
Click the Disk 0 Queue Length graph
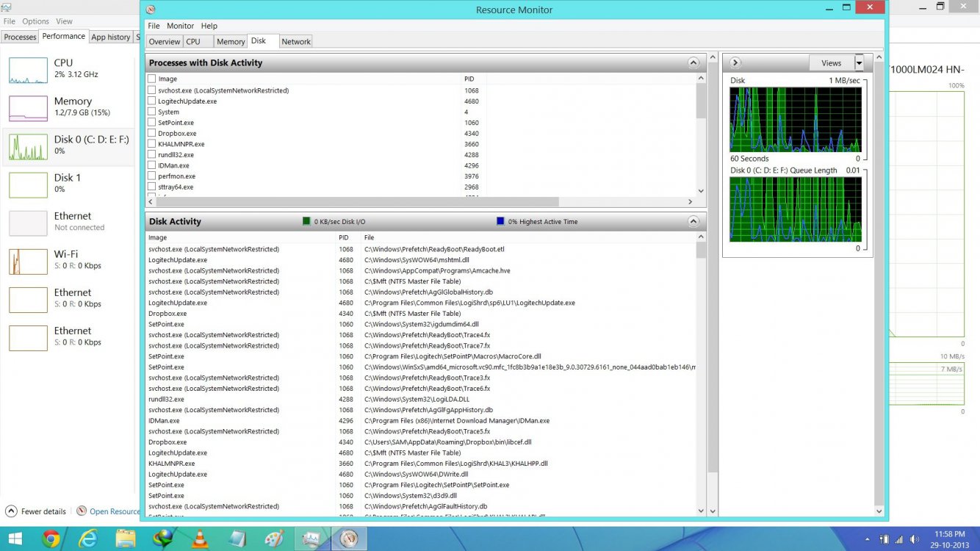coord(795,209)
